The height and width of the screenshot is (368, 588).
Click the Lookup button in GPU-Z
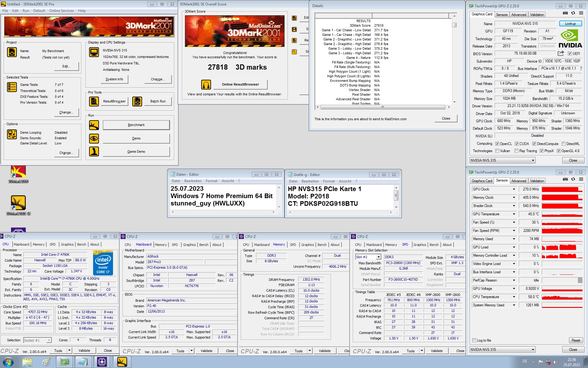pos(570,24)
